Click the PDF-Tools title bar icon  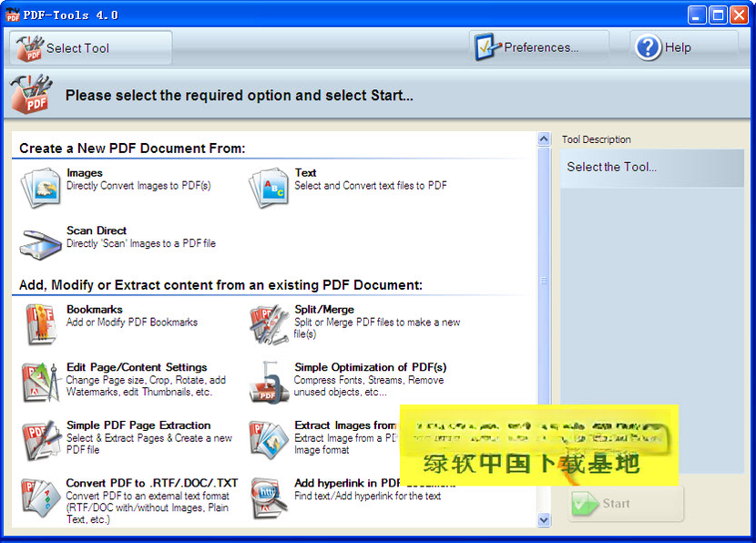click(13, 15)
